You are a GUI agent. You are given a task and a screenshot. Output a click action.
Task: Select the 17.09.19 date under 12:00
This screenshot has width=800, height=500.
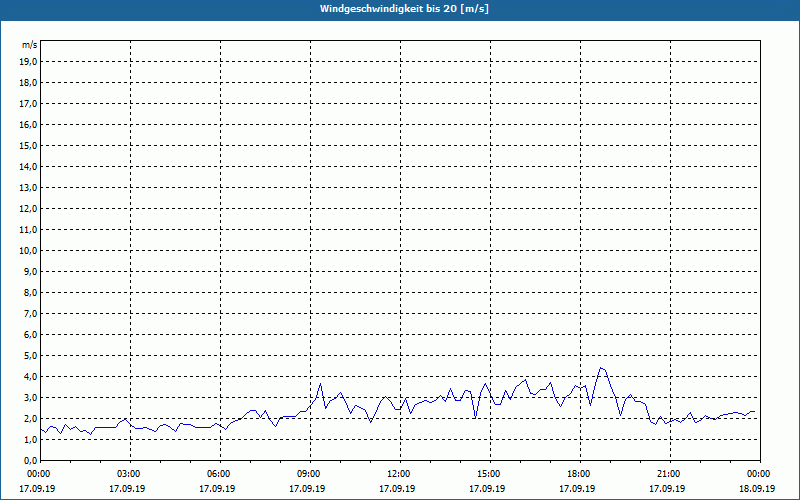point(397,489)
